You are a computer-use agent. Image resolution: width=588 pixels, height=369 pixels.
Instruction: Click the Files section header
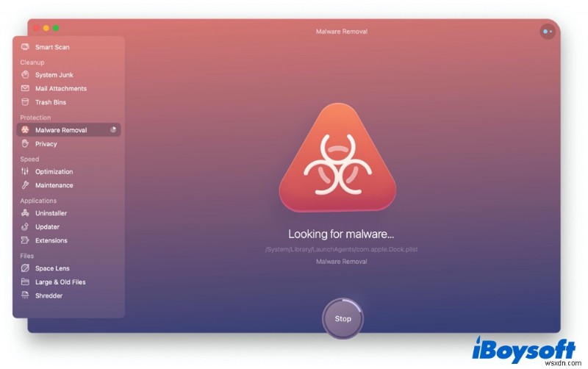pyautogui.click(x=27, y=256)
